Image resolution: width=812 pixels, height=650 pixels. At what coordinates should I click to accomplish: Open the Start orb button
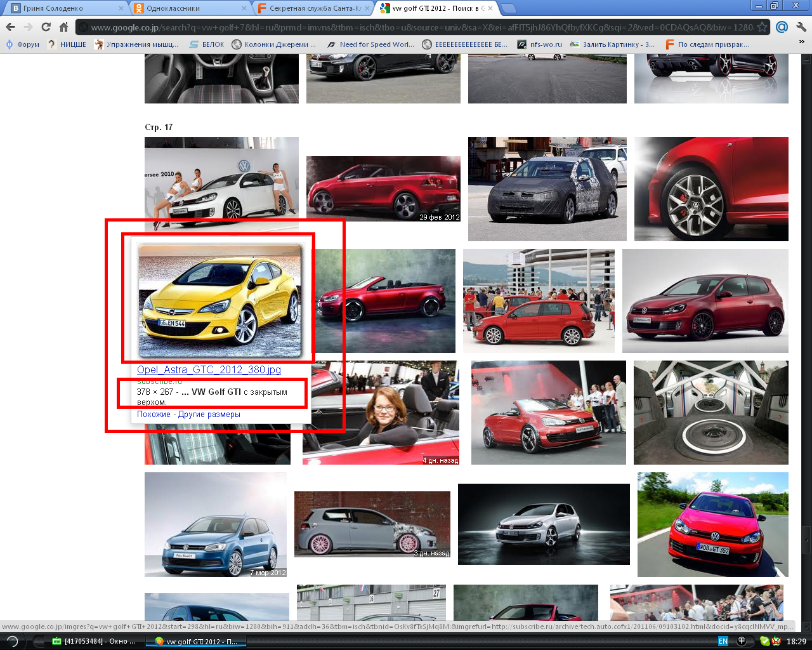[x=11, y=641]
